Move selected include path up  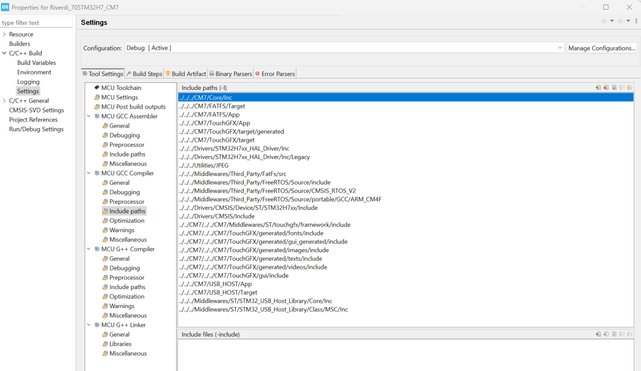tap(622, 87)
